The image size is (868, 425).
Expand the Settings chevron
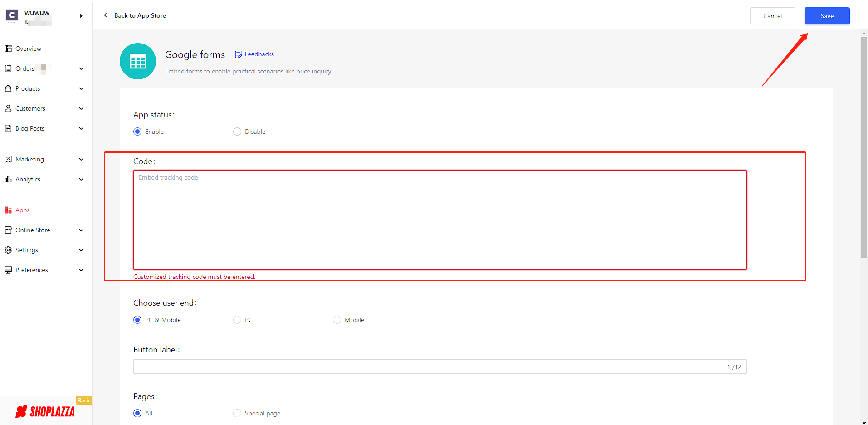pos(81,250)
